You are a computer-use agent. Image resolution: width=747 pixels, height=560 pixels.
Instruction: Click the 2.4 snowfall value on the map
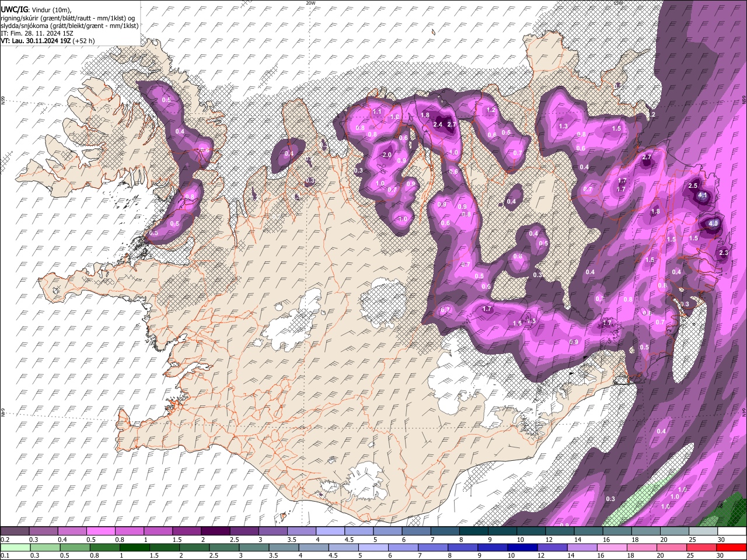point(438,124)
